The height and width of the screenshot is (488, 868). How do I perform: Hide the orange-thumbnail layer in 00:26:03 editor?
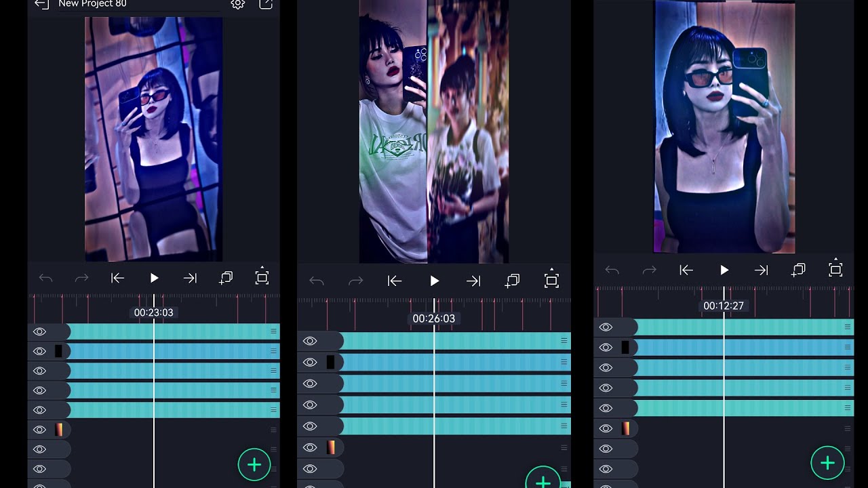point(310,447)
